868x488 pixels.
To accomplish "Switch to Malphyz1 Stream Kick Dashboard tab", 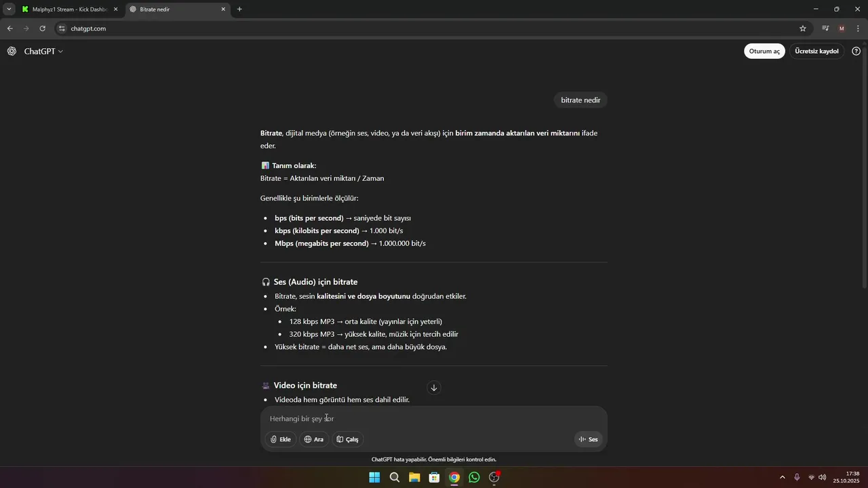I will click(70, 9).
